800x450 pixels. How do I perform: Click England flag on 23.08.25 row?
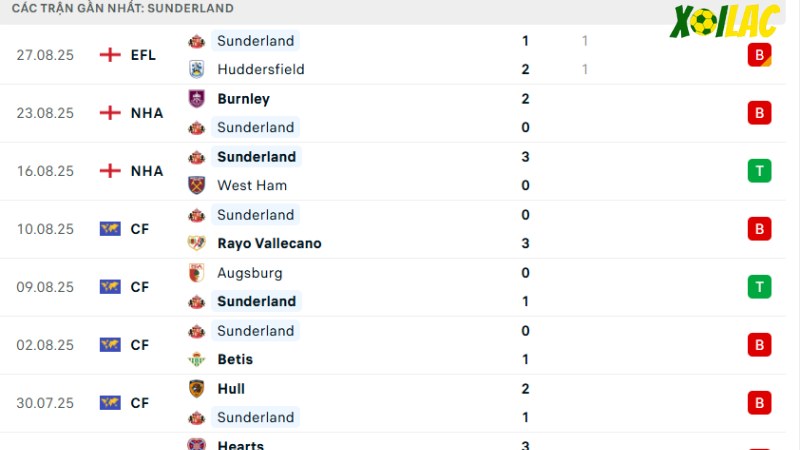110,113
